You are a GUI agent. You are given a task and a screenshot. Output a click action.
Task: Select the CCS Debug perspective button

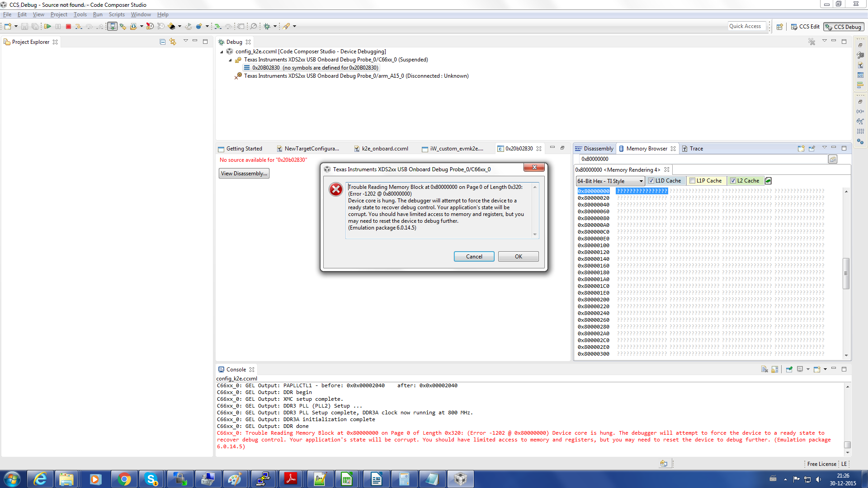tap(843, 27)
